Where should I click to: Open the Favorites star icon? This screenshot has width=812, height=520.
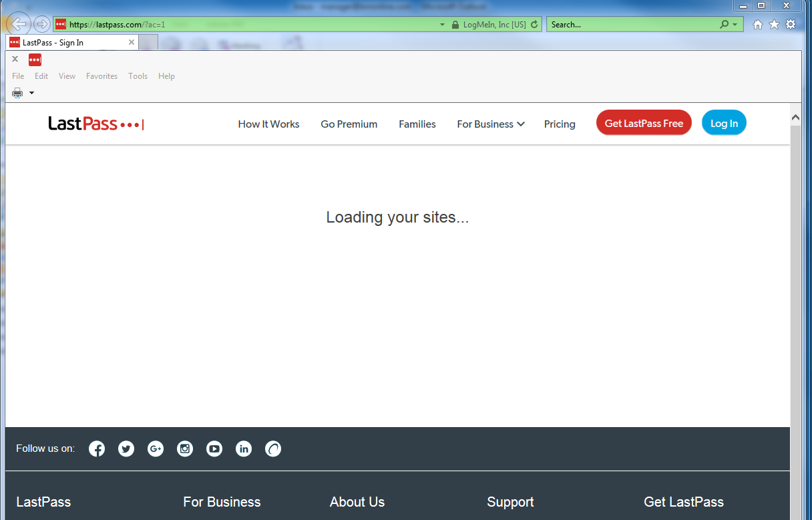tap(774, 25)
